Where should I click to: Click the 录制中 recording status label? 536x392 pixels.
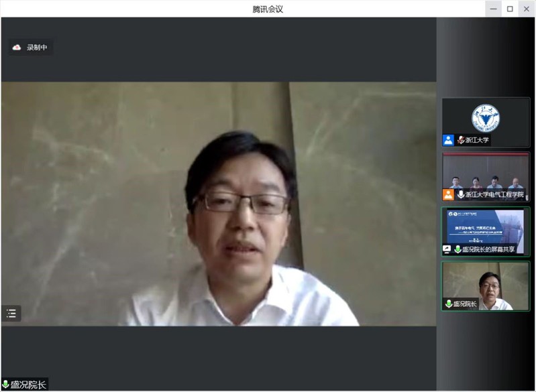[36, 48]
